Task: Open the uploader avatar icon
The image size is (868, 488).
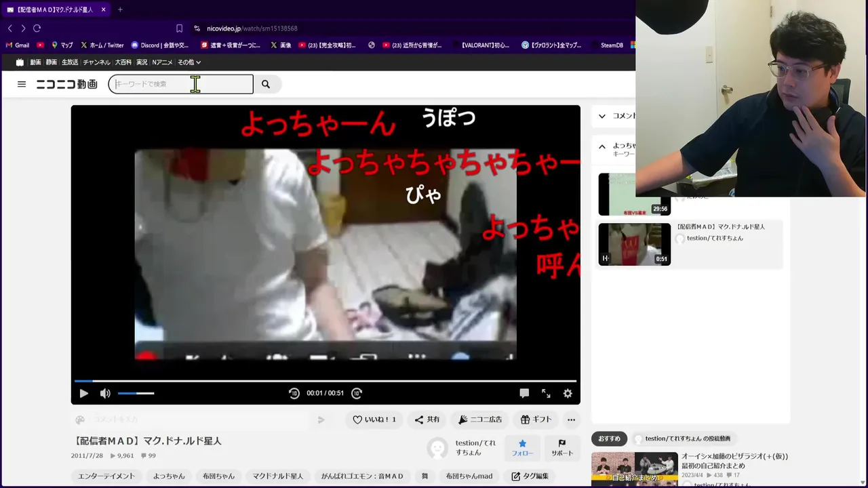Action: click(x=437, y=448)
